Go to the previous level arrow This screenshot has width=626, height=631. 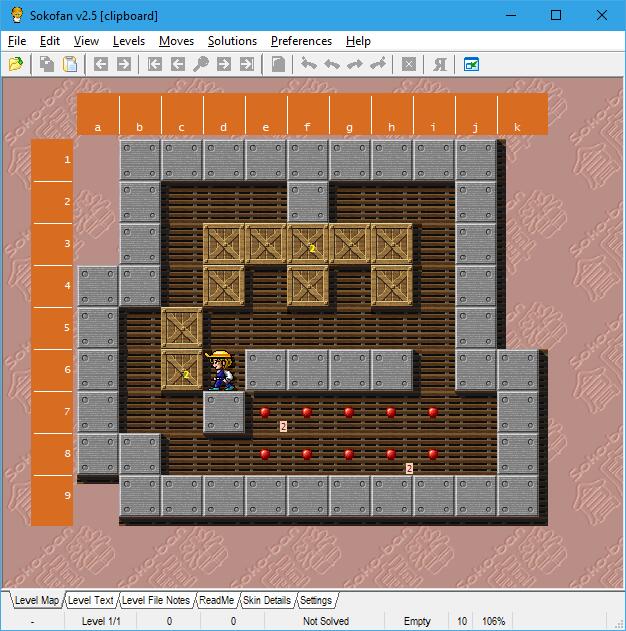[101, 64]
